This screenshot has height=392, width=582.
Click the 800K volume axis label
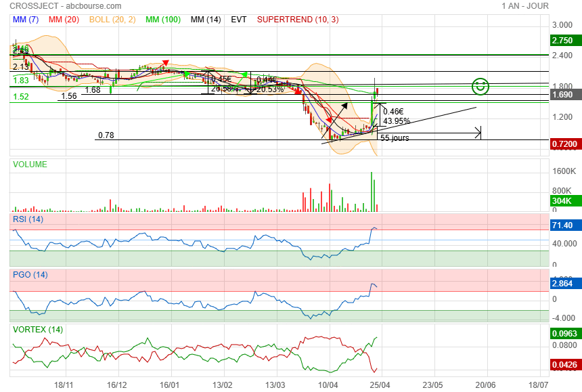click(562, 191)
